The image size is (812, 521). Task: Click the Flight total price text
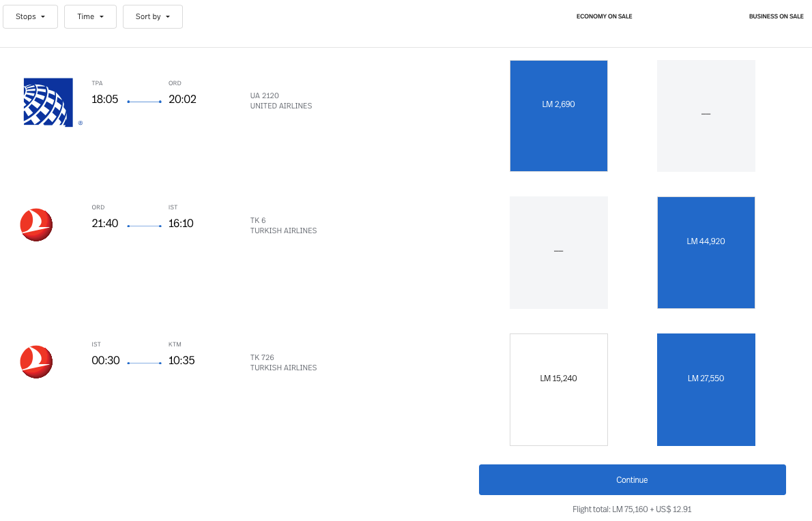[x=632, y=509]
